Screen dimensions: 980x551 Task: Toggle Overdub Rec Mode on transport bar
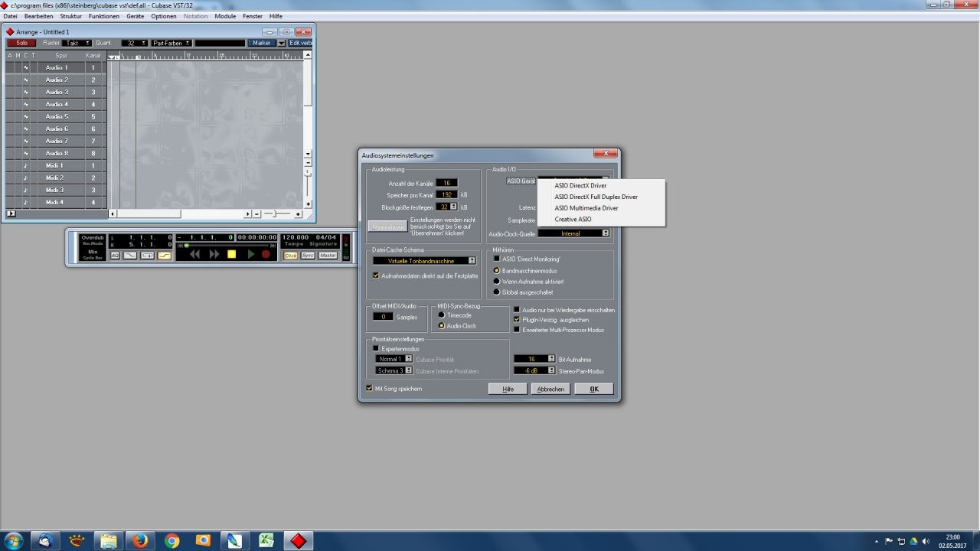(x=93, y=240)
